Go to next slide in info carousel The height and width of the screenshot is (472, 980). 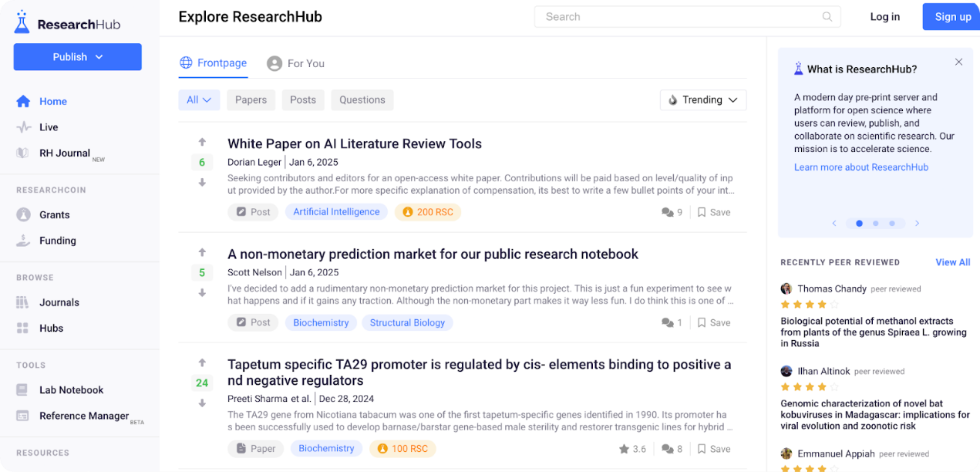[x=917, y=224]
